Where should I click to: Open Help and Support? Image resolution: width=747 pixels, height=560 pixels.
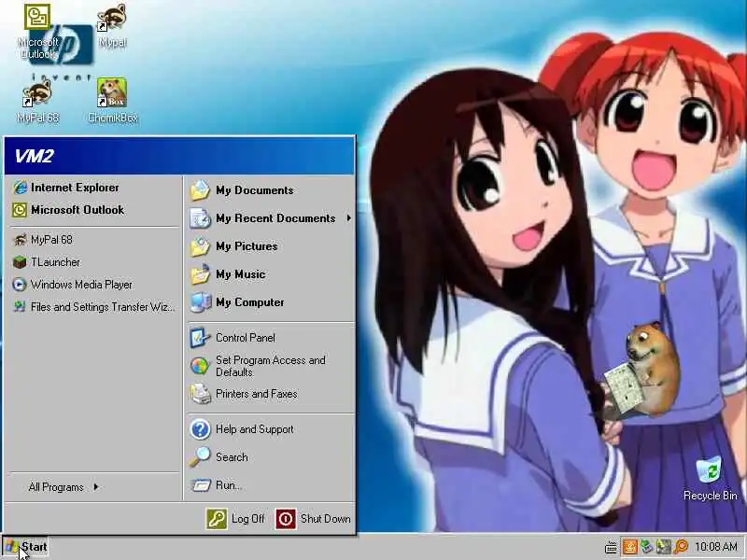(x=270, y=429)
